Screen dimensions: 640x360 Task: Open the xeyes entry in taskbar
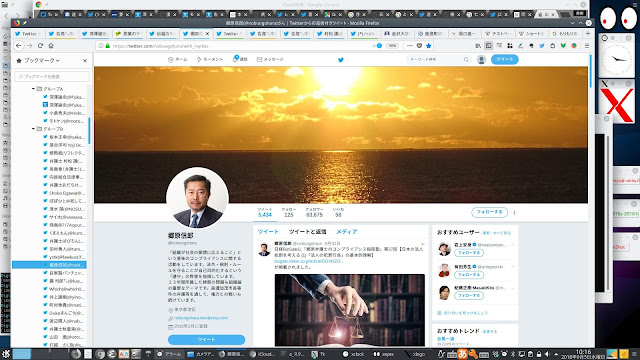click(x=384, y=354)
